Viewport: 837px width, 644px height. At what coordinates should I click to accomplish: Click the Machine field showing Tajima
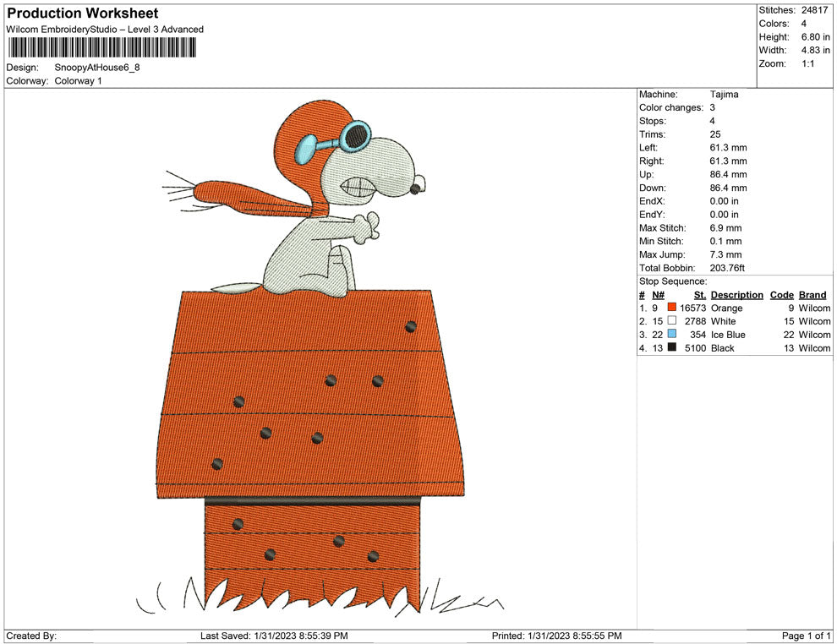(x=725, y=94)
